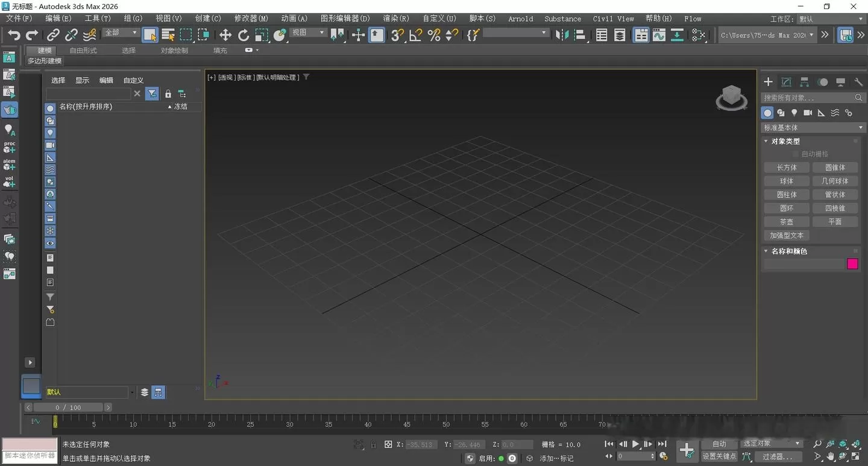The width and height of the screenshot is (868, 466).
Task: Show Cameras category in Create panel
Action: [x=808, y=113]
